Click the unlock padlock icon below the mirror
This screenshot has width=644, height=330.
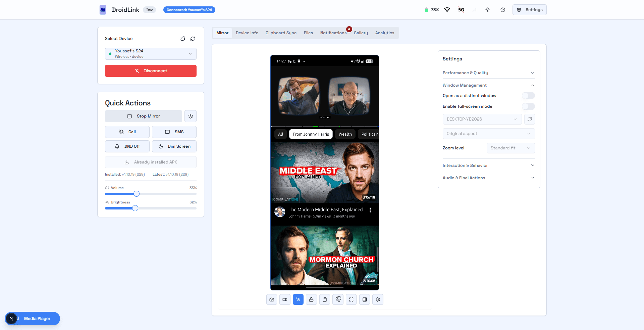pyautogui.click(x=311, y=299)
